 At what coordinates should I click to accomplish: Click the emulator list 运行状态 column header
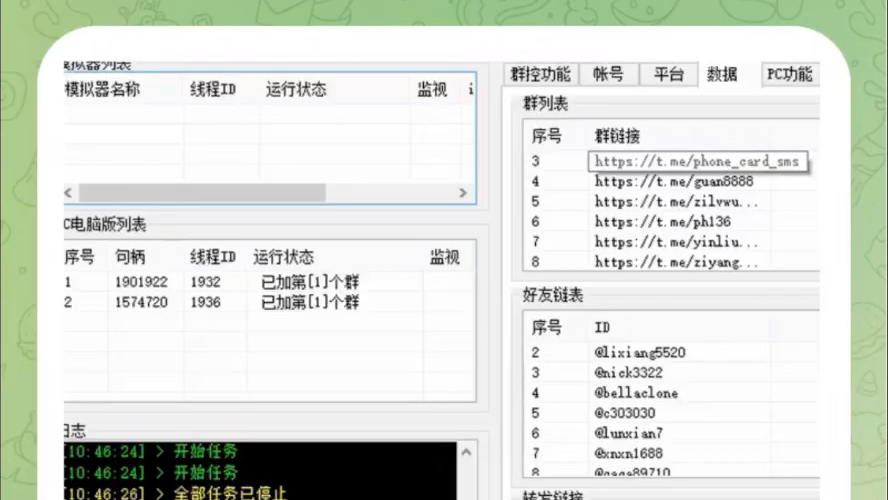296,89
